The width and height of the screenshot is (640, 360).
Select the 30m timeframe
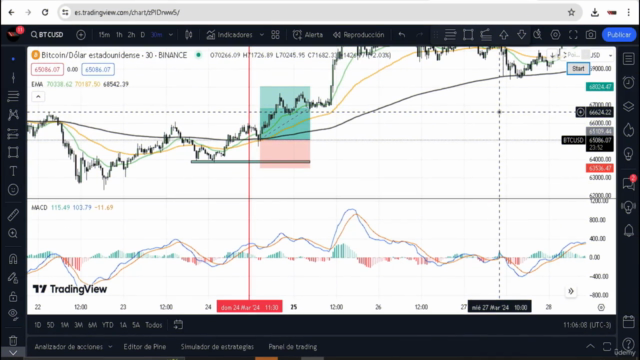157,35
